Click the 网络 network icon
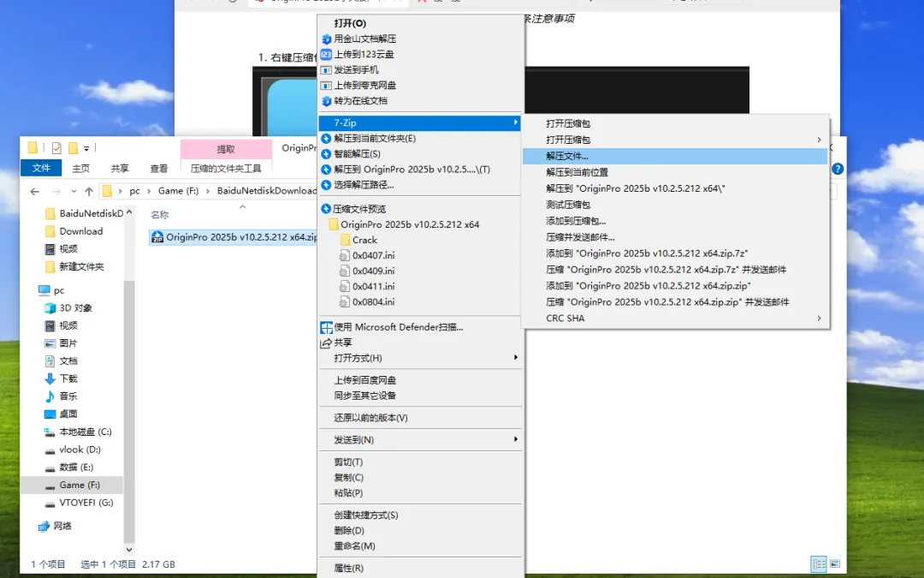 coord(44,526)
